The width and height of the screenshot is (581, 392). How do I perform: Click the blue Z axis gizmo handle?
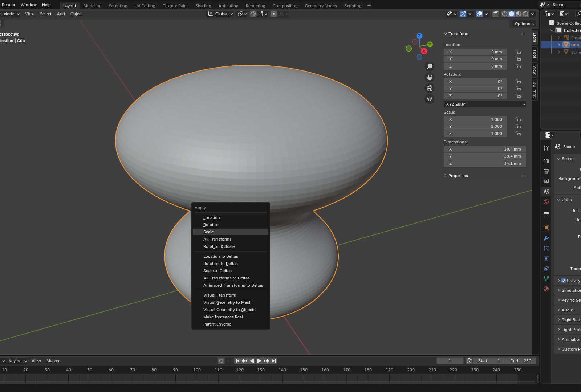coord(419,36)
